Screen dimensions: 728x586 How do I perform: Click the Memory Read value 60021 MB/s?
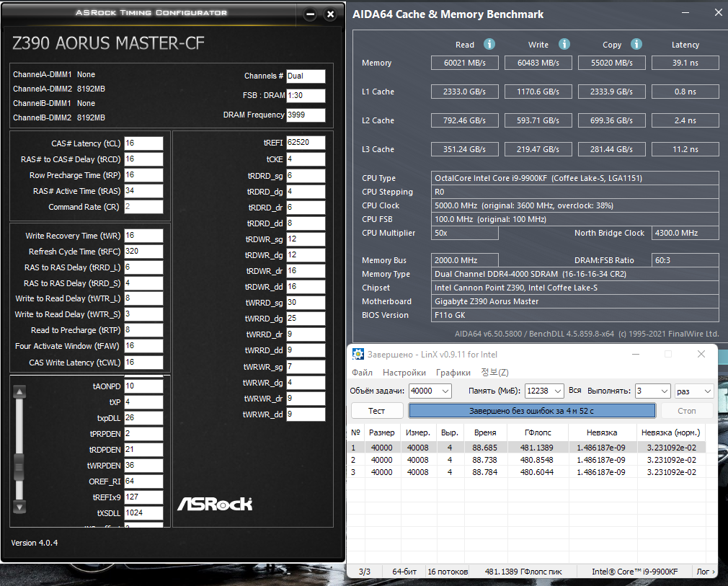464,63
